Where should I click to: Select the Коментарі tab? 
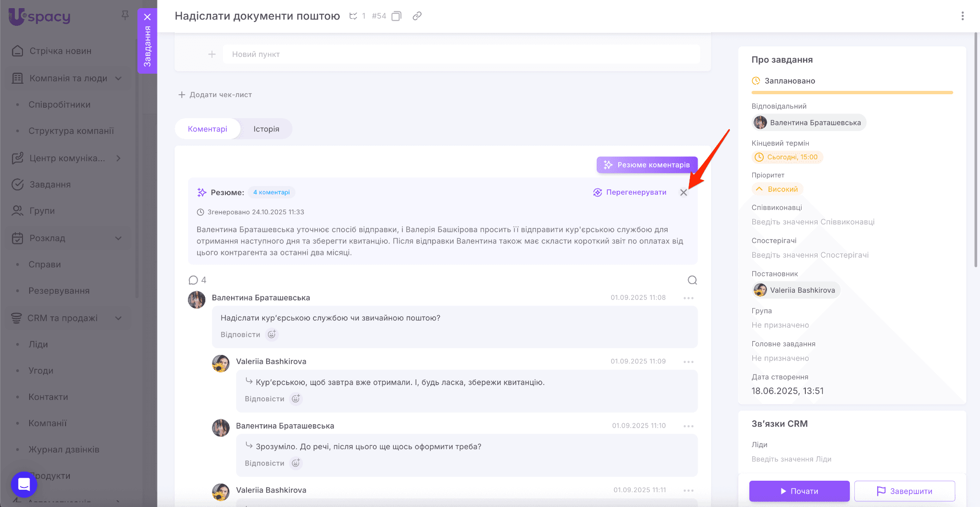(207, 129)
